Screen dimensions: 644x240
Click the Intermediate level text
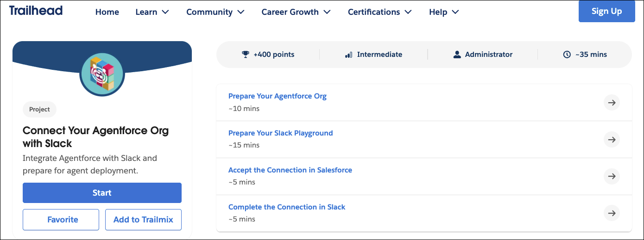(379, 55)
